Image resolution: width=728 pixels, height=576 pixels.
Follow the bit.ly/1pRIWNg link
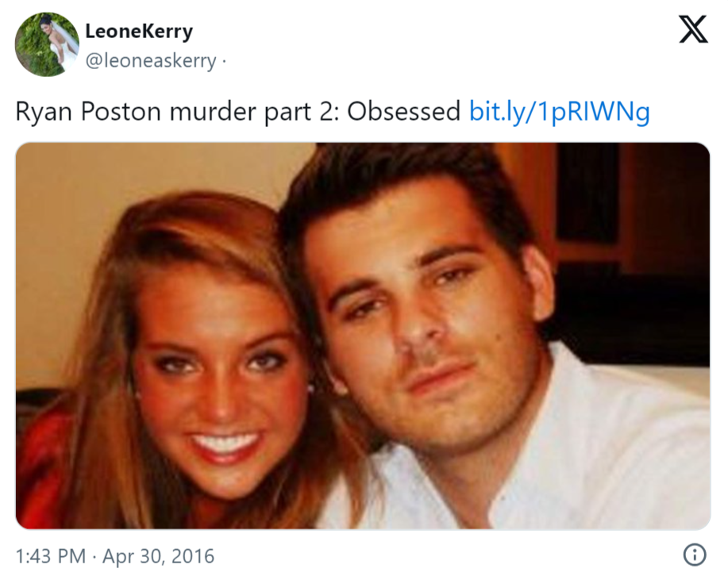click(x=559, y=112)
